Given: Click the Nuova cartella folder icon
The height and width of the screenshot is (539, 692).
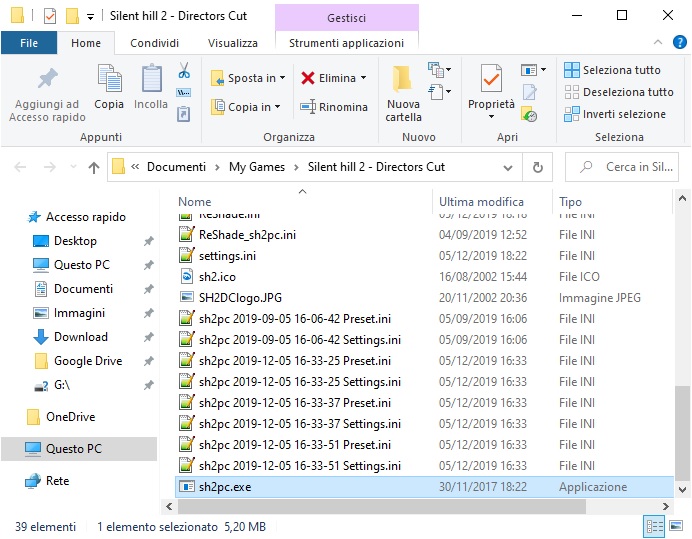Looking at the screenshot, I should pos(402,79).
